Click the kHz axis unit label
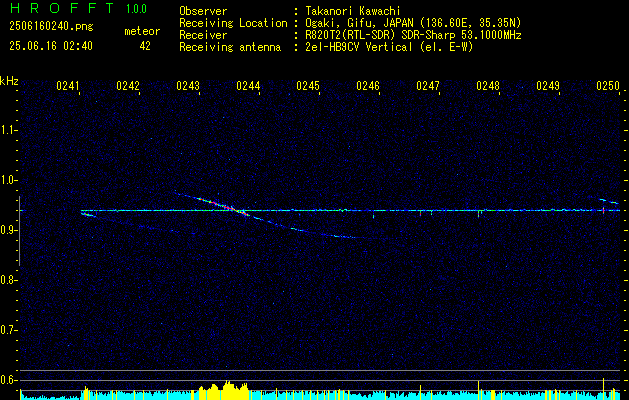This screenshot has height=400, width=629. coord(9,81)
